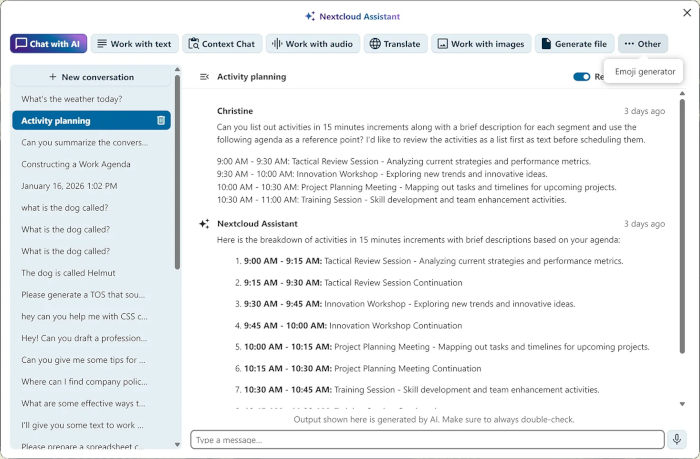Open "What's the weather today?" conversation
The width and height of the screenshot is (700, 459).
tap(72, 99)
